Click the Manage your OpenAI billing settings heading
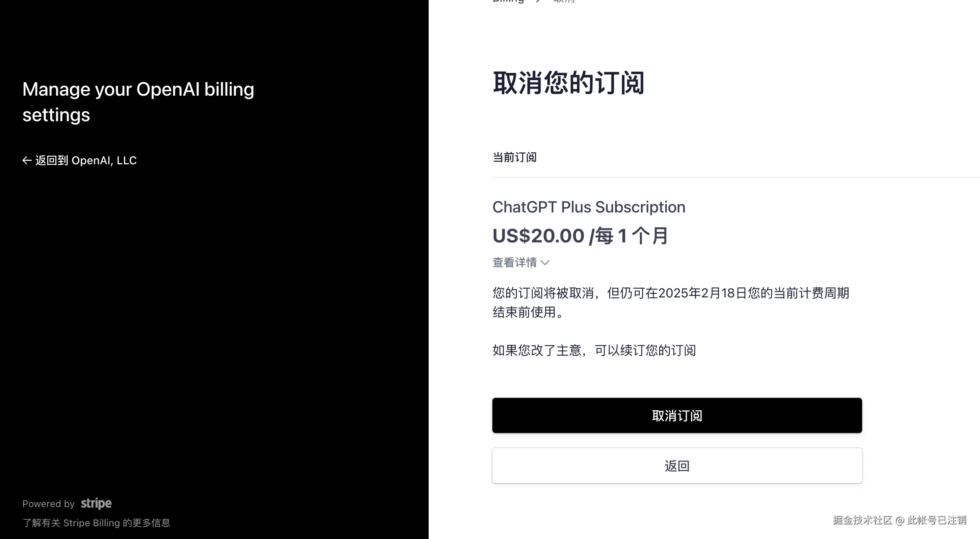This screenshot has width=980, height=539. click(138, 102)
